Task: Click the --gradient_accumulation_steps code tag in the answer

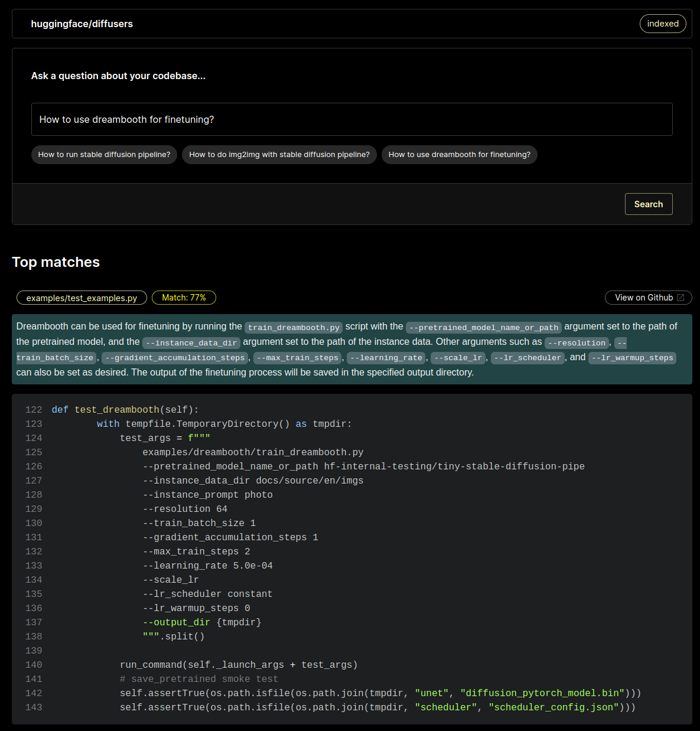Action: point(175,358)
